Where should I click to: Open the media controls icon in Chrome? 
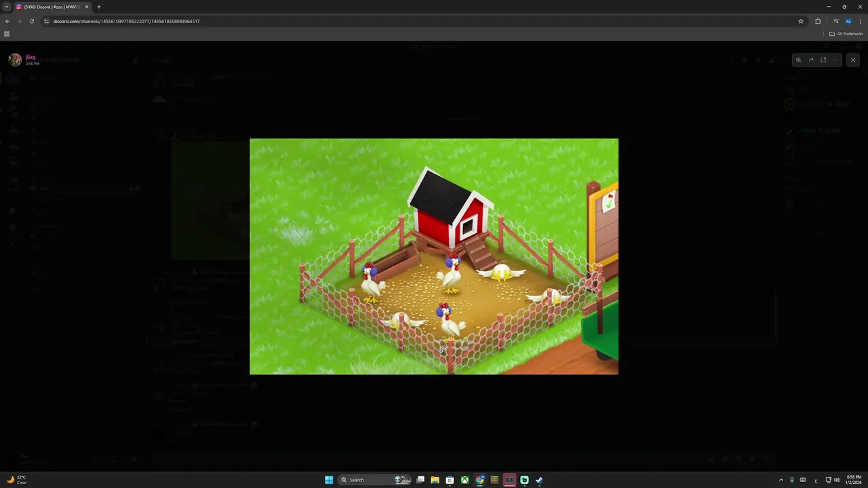tap(835, 21)
